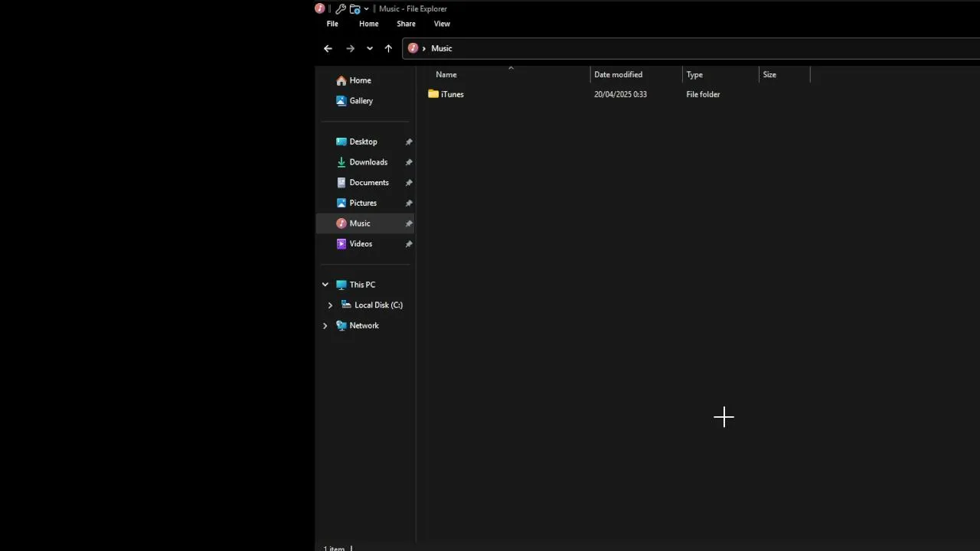Open the Pictures quick access folder
The width and height of the screenshot is (980, 551).
click(363, 203)
